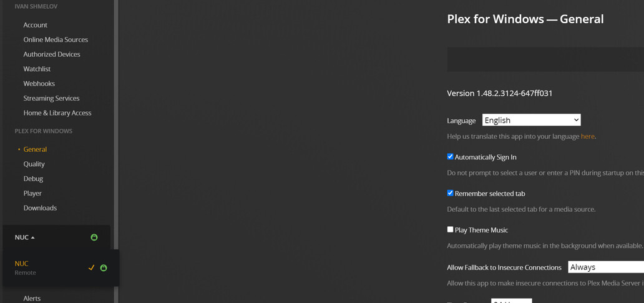Click the 'here' translation link
Viewport: 644px width, 303px height.
tap(587, 136)
